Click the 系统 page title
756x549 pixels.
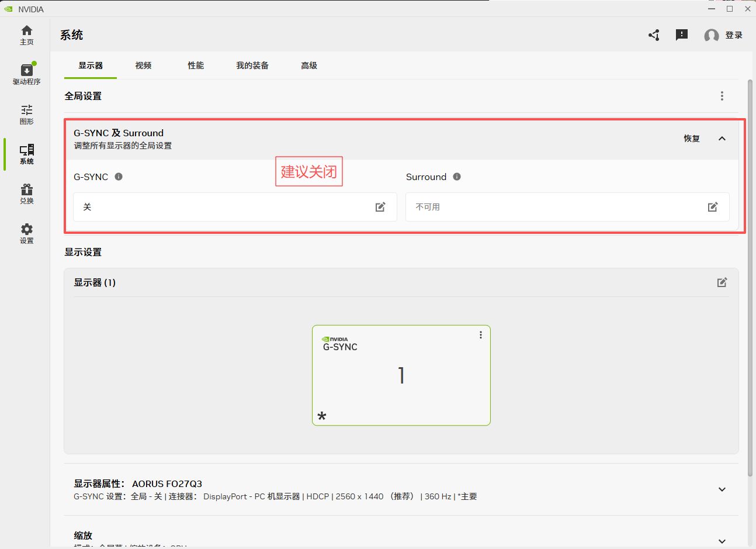71,35
